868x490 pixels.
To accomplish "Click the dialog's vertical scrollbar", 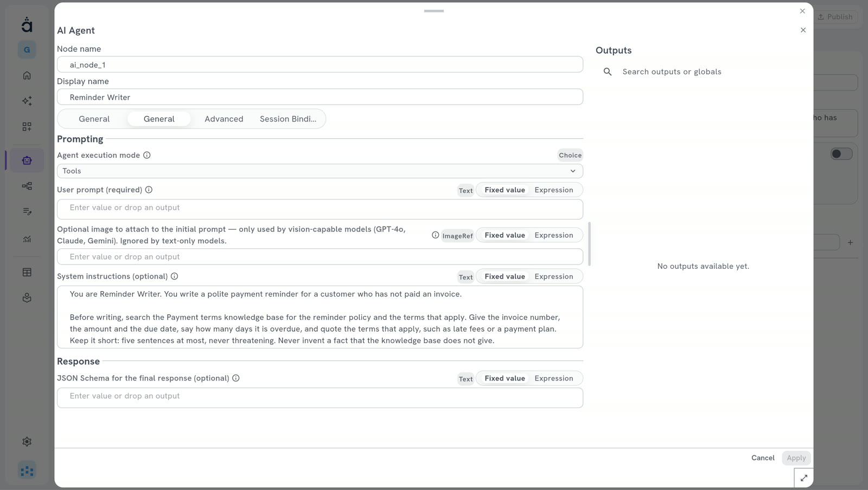I will coord(589,244).
